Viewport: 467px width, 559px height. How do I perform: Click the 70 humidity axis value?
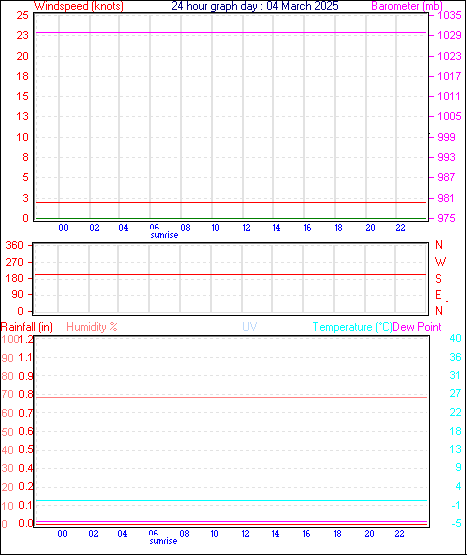pos(7,394)
